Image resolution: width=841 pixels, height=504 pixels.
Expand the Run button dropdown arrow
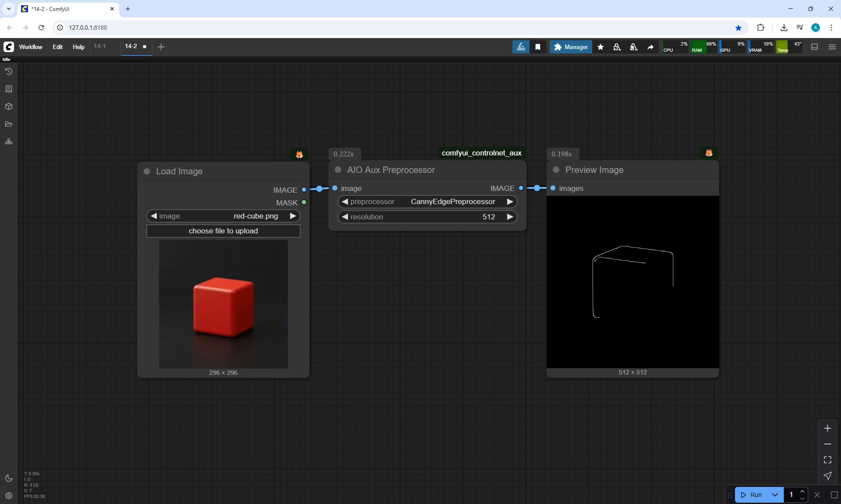(x=775, y=495)
